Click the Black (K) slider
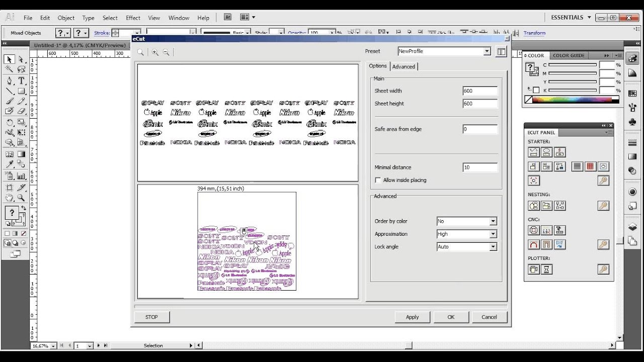 pos(573,90)
